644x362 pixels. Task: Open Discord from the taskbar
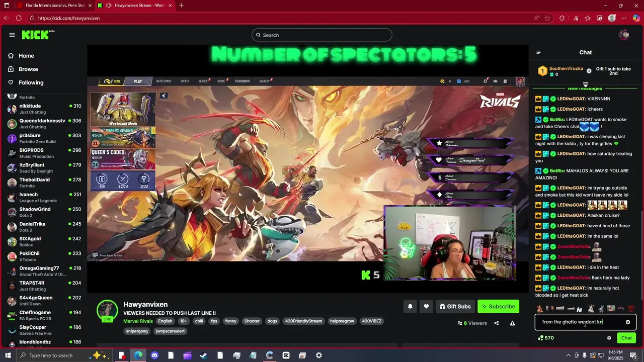click(x=154, y=355)
